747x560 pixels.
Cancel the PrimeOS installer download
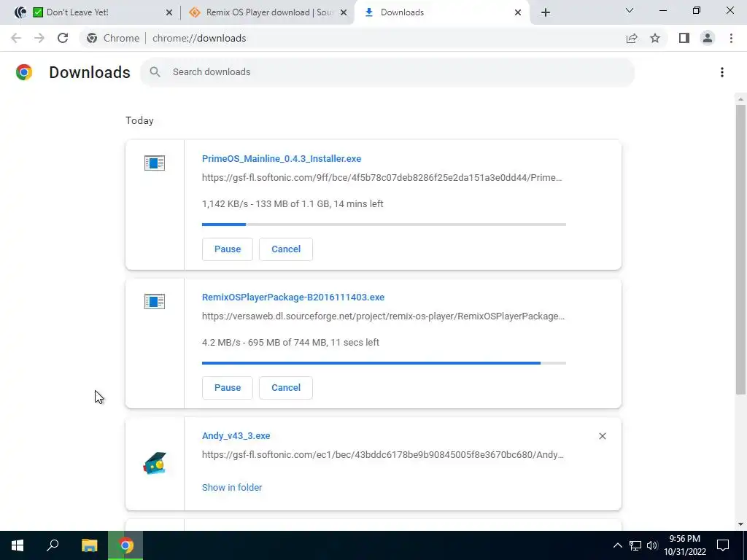tap(286, 249)
